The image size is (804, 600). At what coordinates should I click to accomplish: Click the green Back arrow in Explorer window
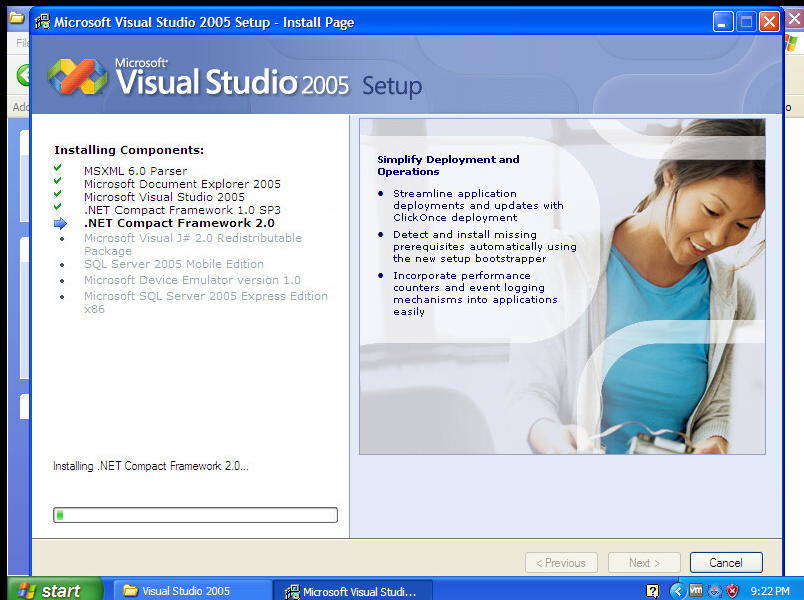[23, 75]
